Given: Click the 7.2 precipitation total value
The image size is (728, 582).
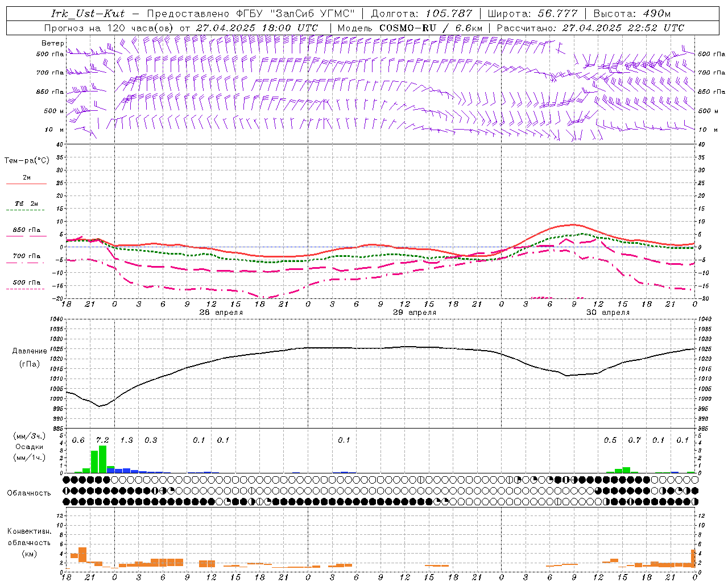Looking at the screenshot, I should (102, 440).
